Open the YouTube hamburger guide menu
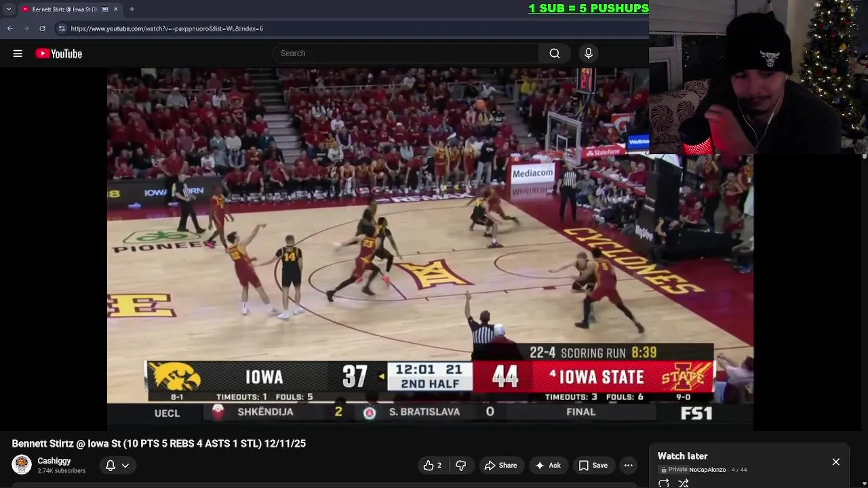The image size is (868, 488). pyautogui.click(x=18, y=54)
